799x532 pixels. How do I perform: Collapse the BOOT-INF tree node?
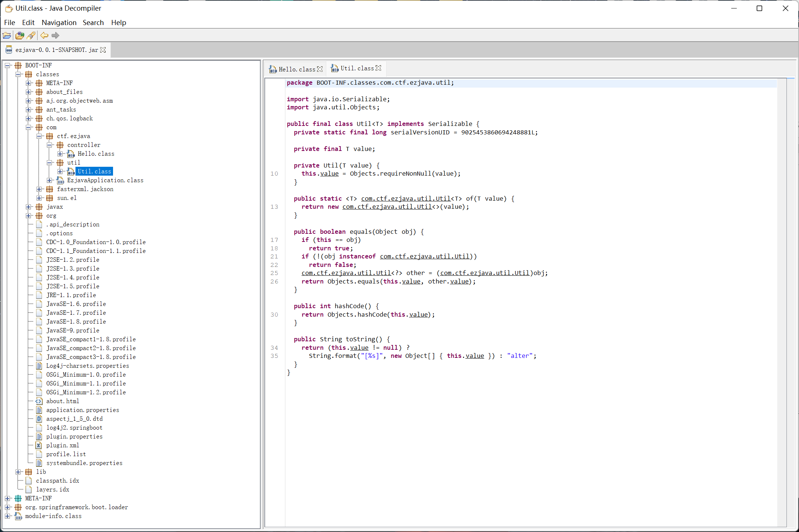[x=7, y=66]
